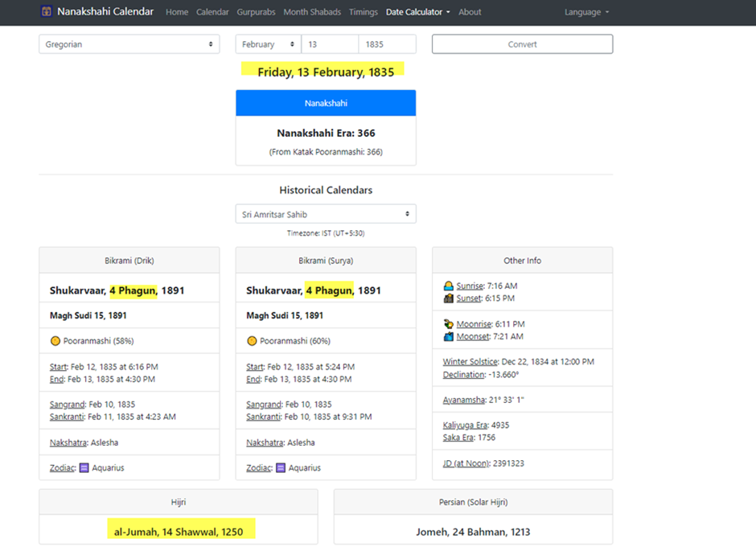Click the Sunset link
This screenshot has width=756, height=551.
tap(469, 298)
